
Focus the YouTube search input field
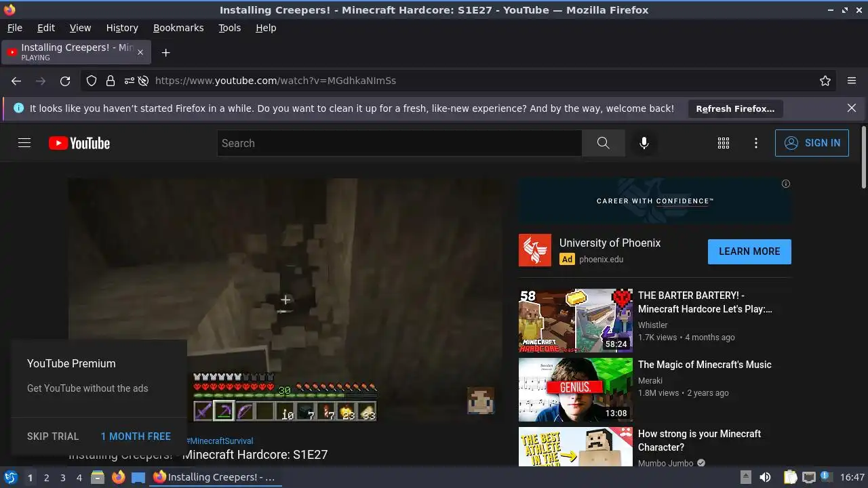tap(399, 143)
